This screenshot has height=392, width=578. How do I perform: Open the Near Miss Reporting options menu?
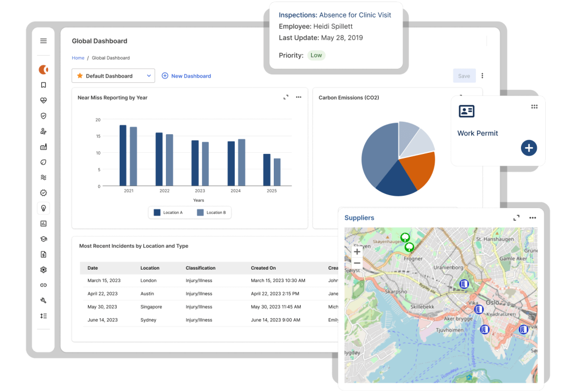299,97
